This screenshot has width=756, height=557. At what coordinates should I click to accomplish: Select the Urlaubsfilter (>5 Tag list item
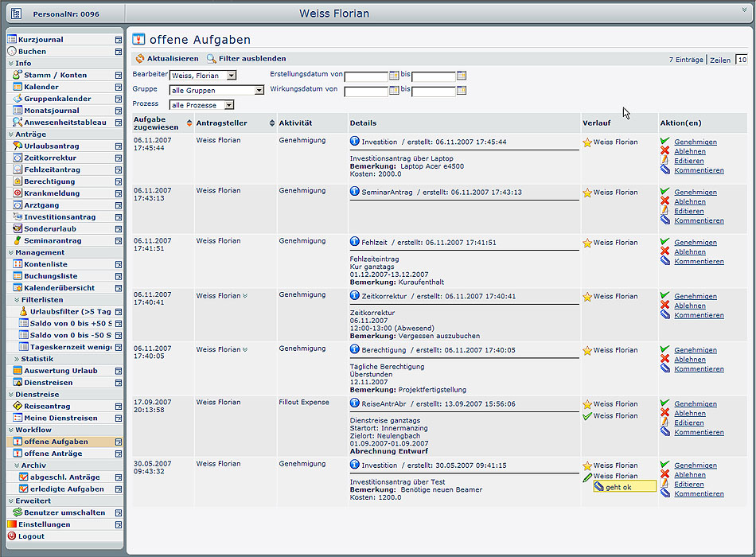[70, 312]
